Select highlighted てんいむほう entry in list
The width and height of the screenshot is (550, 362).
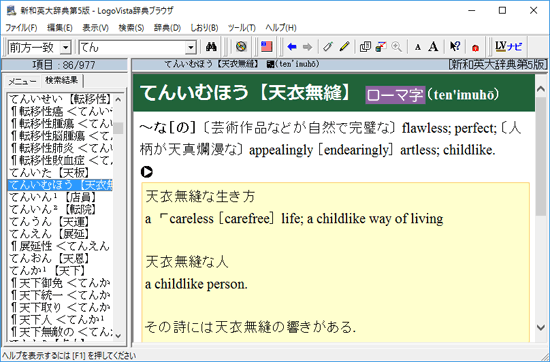[60, 185]
